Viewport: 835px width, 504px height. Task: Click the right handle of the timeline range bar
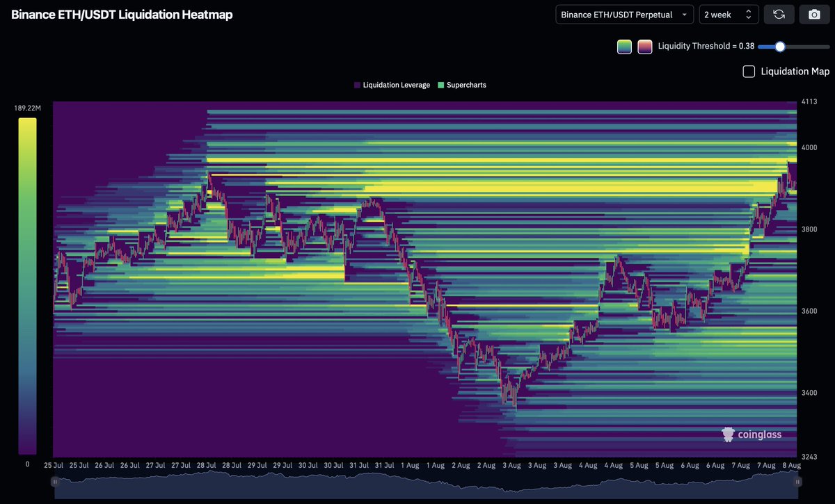798,481
